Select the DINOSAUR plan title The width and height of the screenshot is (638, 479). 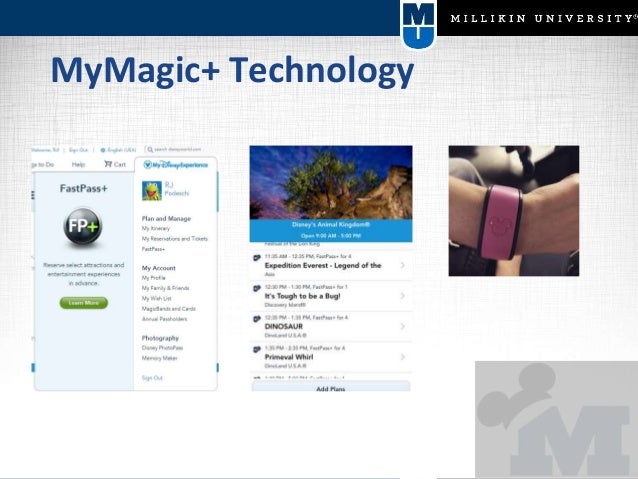(284, 326)
